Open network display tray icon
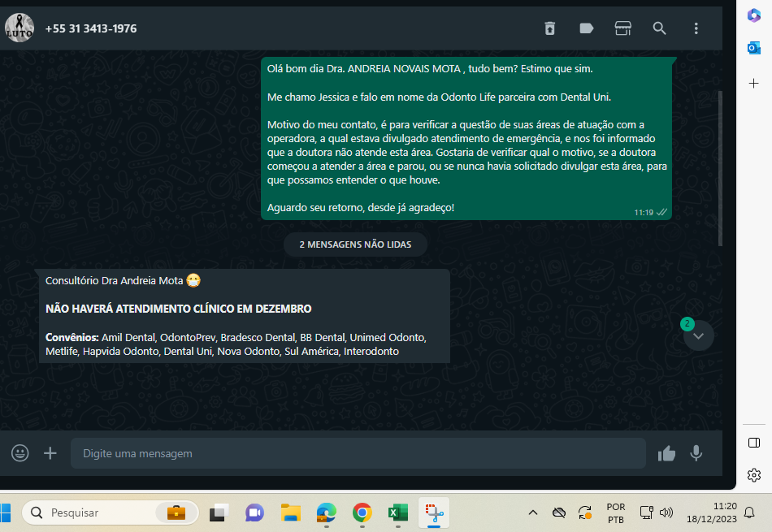Image resolution: width=772 pixels, height=532 pixels. pyautogui.click(x=647, y=513)
